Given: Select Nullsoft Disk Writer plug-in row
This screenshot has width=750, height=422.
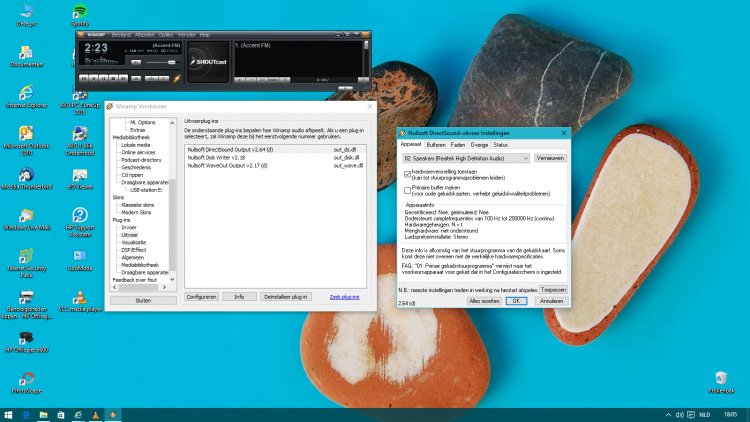Looking at the screenshot, I should click(217, 157).
